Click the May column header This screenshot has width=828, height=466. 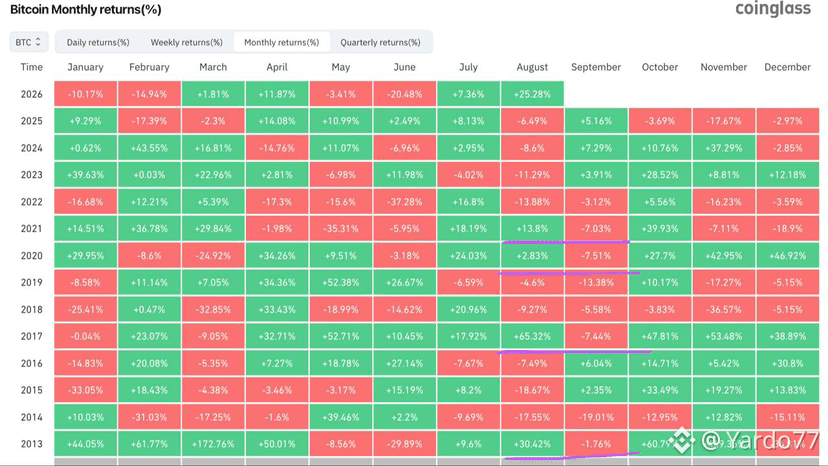click(x=341, y=67)
